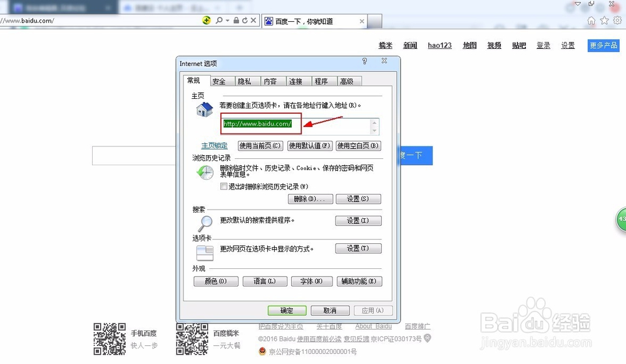Click 使用当前页 button

(x=260, y=146)
